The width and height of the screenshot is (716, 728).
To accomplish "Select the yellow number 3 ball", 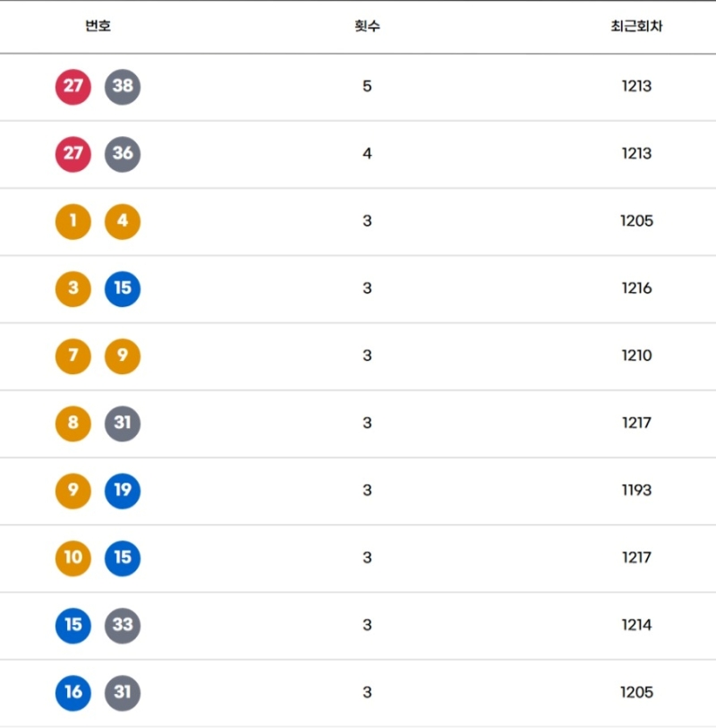I will click(x=73, y=288).
